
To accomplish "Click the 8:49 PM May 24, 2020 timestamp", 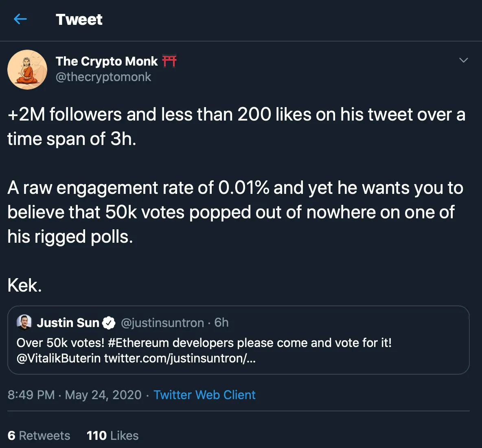I will click(x=74, y=395).
